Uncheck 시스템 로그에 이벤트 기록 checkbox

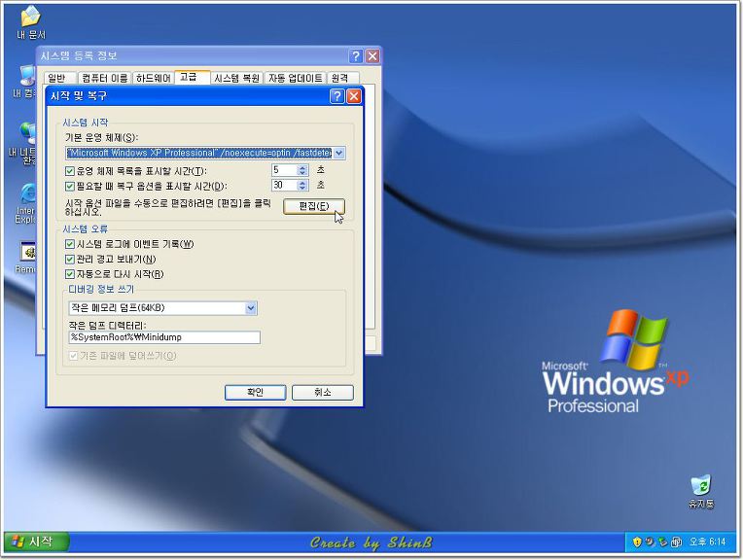[70, 244]
